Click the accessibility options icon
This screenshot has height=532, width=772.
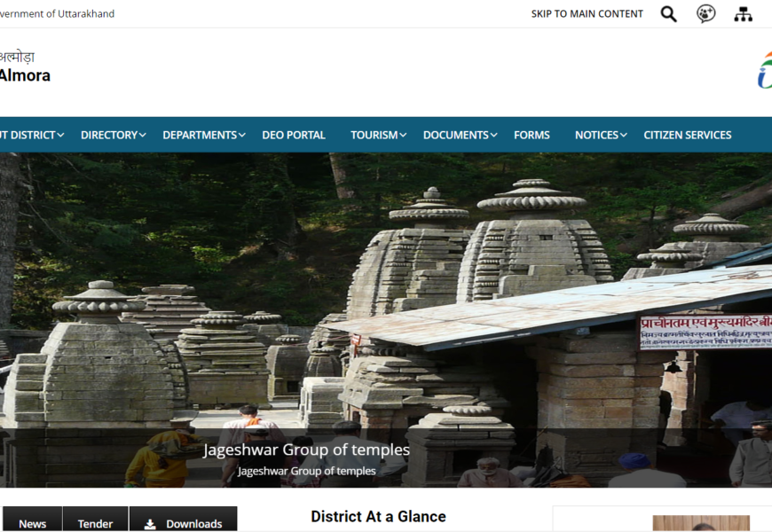[x=705, y=14]
